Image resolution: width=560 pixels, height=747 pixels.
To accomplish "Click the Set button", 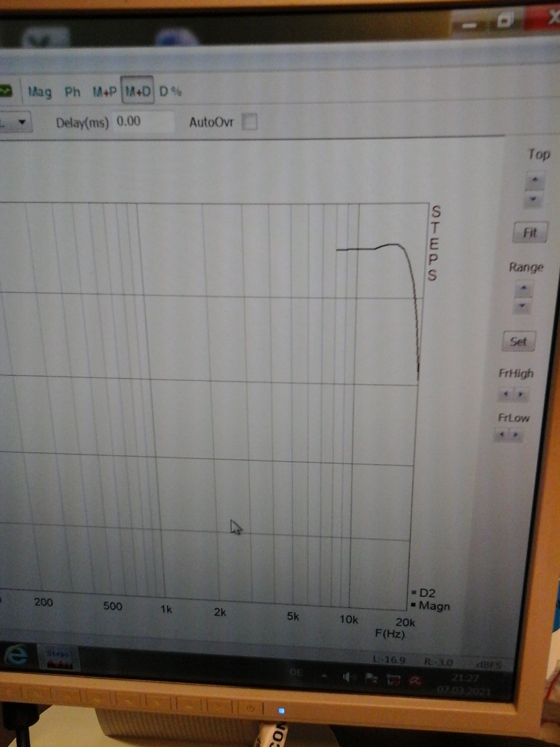I will coord(518,341).
